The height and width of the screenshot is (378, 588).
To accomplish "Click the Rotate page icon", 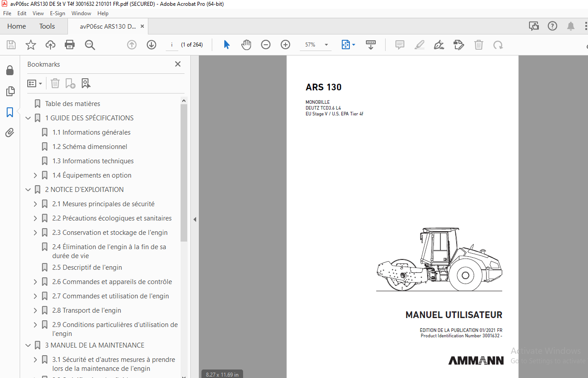I will 498,45.
